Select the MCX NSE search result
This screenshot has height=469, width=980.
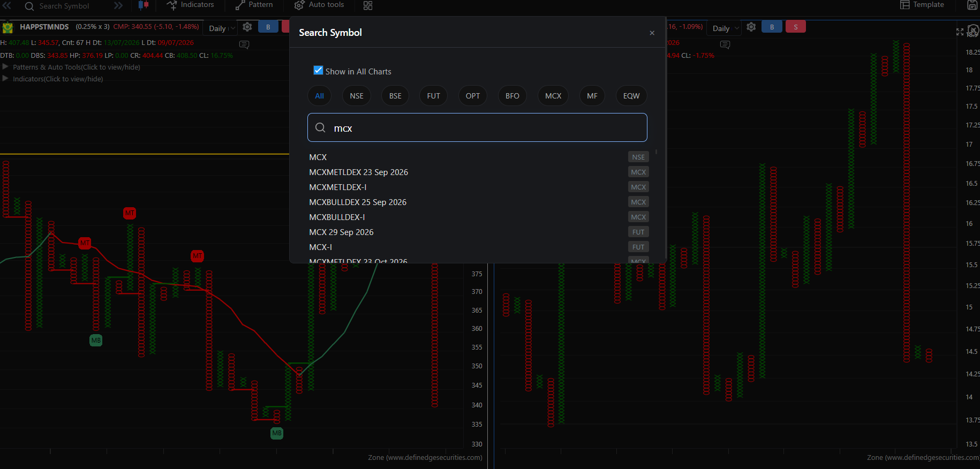[478, 157]
